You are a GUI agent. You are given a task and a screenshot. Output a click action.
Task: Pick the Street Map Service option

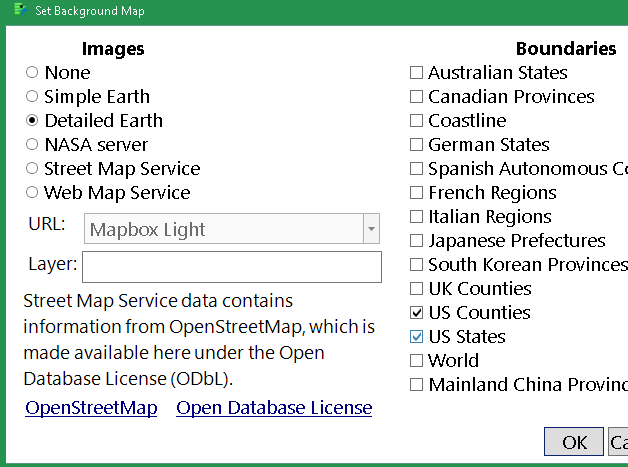pos(33,169)
